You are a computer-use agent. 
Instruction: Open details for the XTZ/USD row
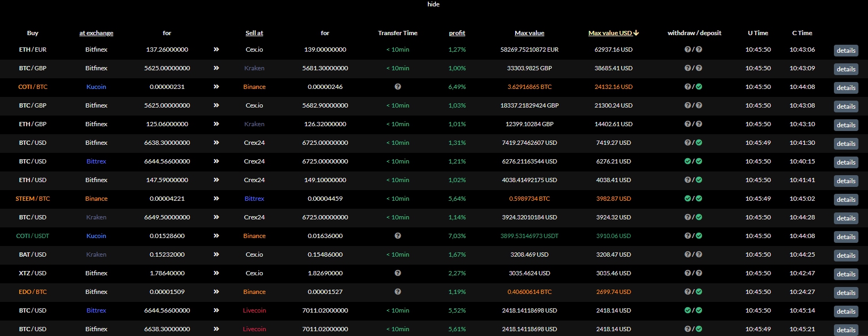pos(846,274)
